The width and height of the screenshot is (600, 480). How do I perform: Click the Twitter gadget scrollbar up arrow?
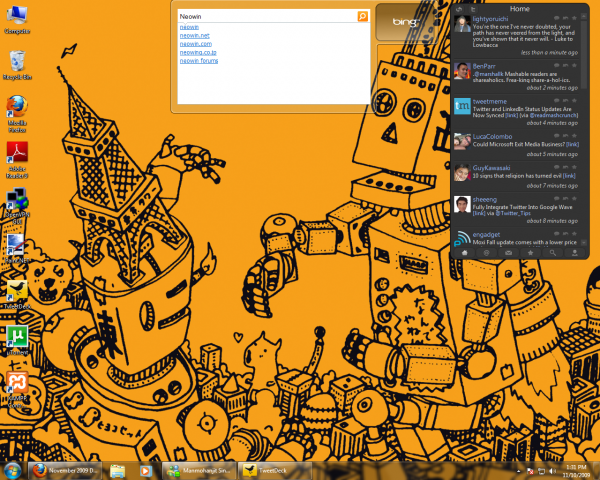pos(584,16)
